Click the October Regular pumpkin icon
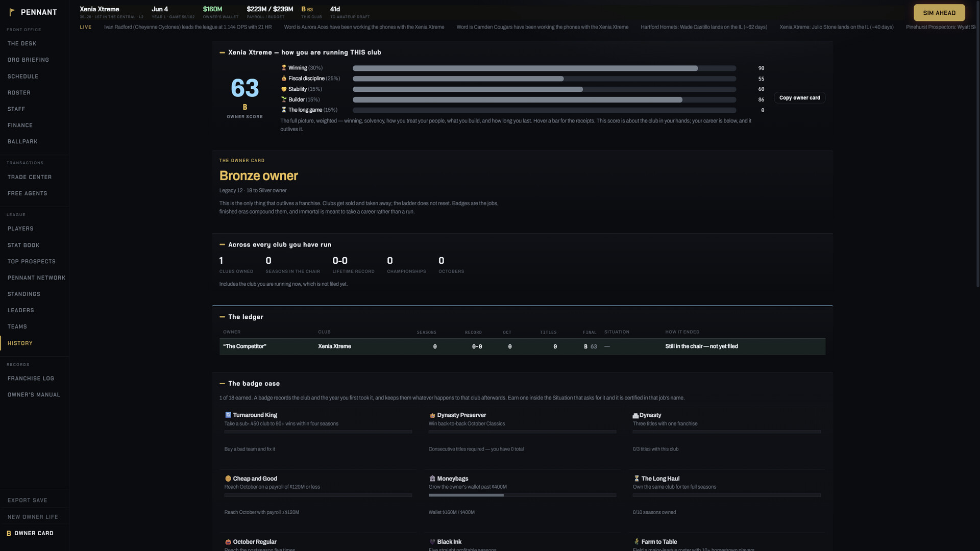Image resolution: width=980 pixels, height=551 pixels. coord(228,542)
